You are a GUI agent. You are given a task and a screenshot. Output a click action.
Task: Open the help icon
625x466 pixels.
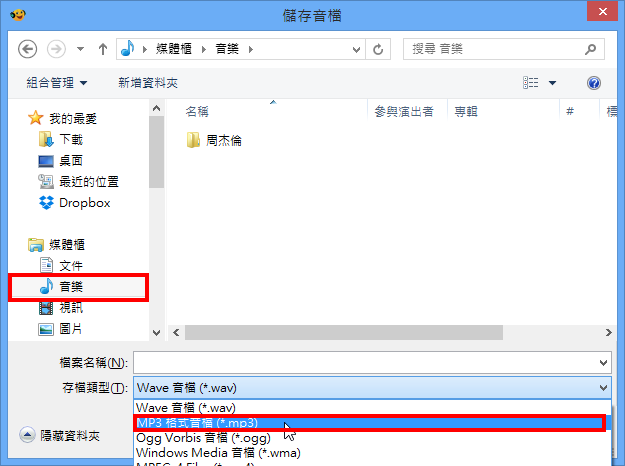[594, 83]
